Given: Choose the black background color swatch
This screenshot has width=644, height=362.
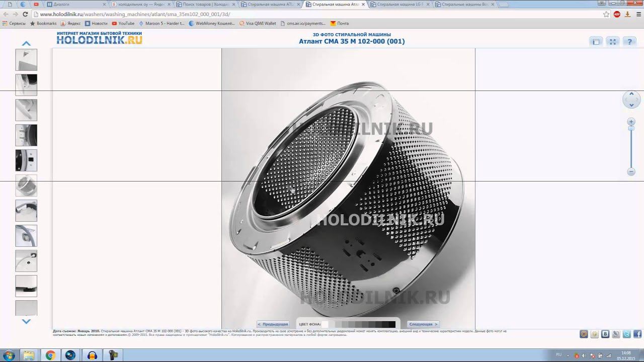Looking at the screenshot, I should 392,324.
